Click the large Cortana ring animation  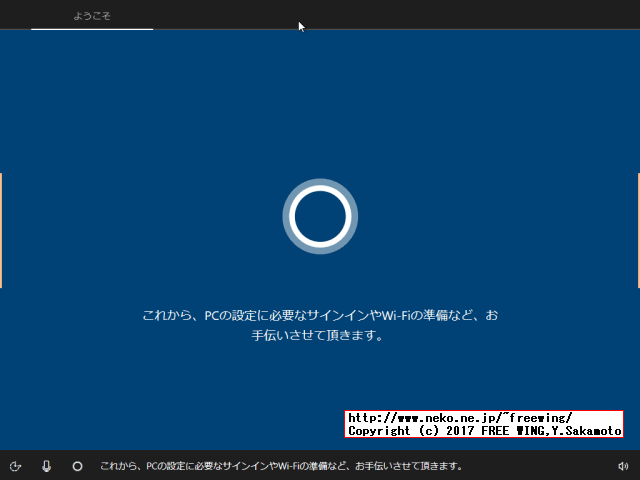[x=320, y=216]
